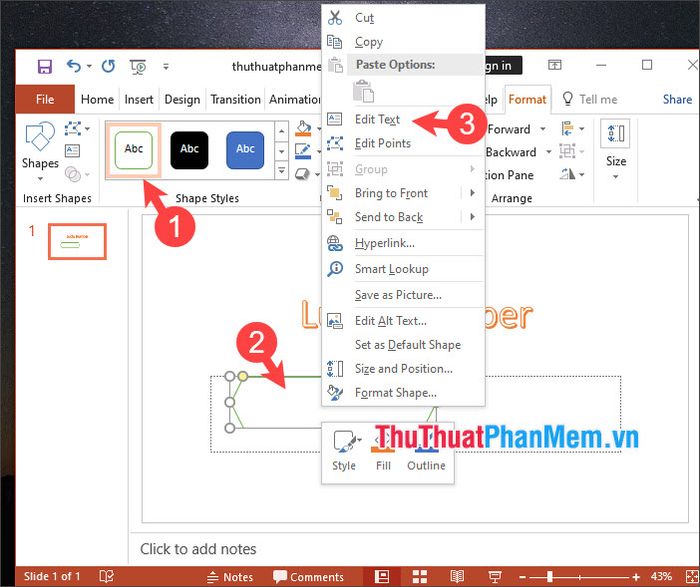Image resolution: width=700 pixels, height=587 pixels.
Task: Toggle the Comments pane button
Action: coord(308,577)
